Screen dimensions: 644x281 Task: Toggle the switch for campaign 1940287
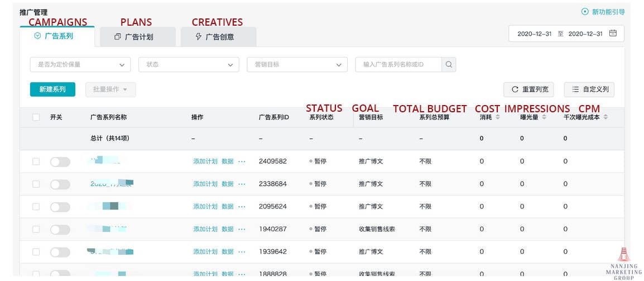pos(60,230)
